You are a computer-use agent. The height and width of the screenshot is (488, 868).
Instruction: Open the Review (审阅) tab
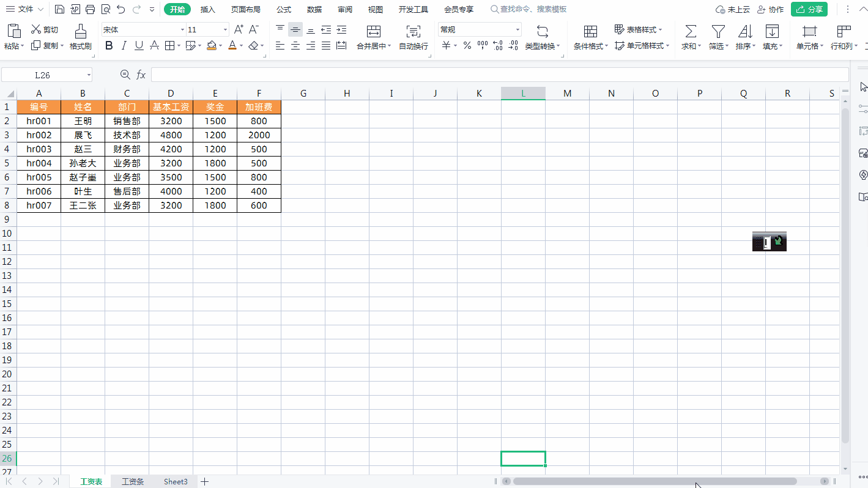345,9
